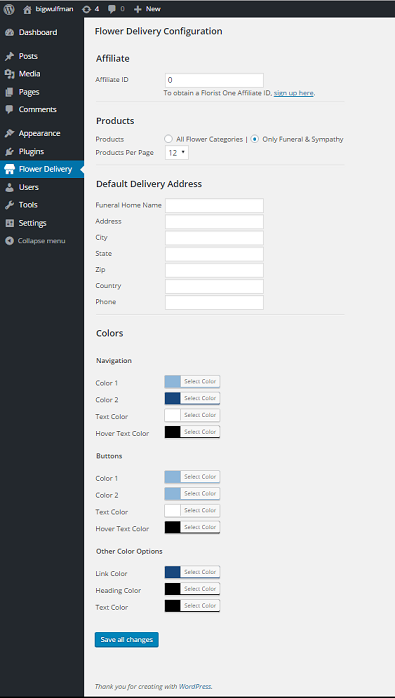Open the WordPress link in footer
This screenshot has width=395, height=698.
pos(195,686)
